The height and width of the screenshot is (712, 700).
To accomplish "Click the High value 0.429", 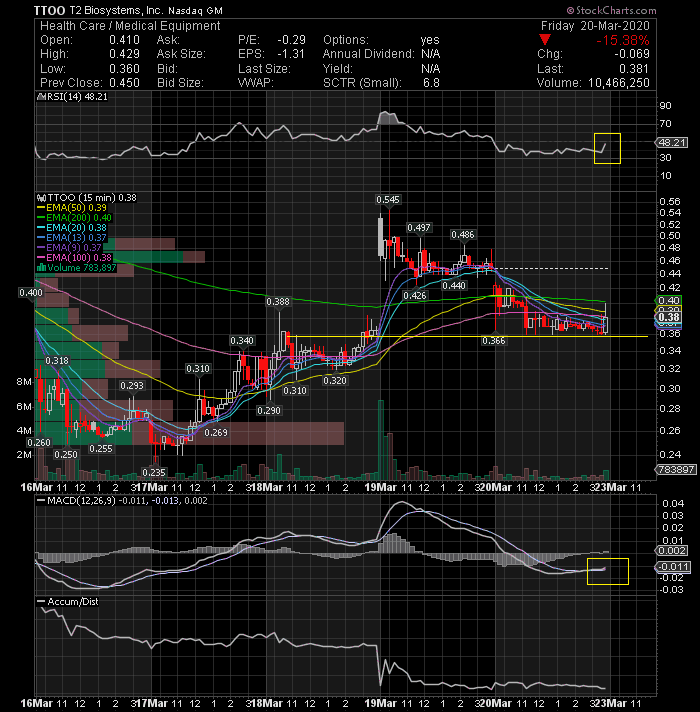I will (x=124, y=54).
